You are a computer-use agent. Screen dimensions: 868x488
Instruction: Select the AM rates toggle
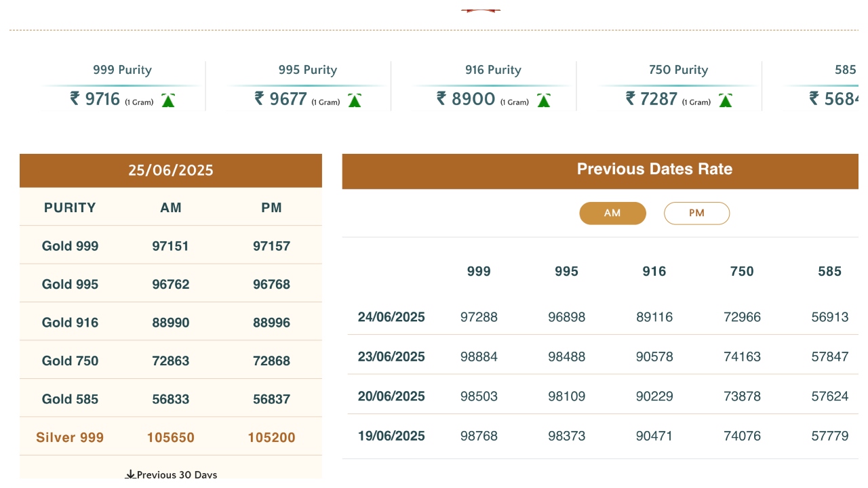point(612,213)
